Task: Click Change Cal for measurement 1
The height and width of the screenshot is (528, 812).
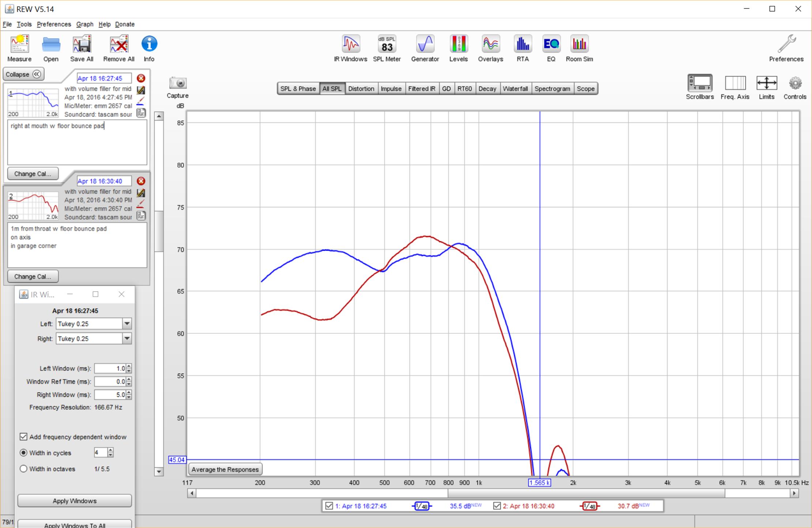Action: [33, 174]
